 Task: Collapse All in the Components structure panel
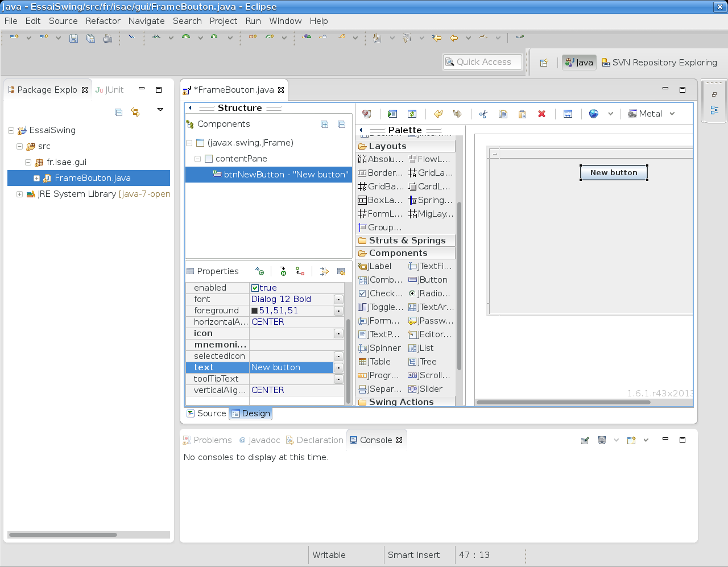[x=342, y=124]
